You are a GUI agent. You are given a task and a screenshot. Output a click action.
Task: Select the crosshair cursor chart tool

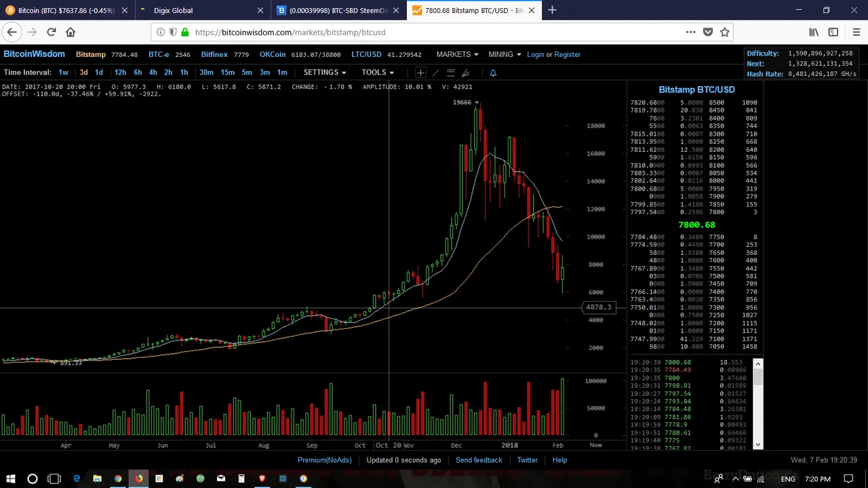[x=420, y=73]
